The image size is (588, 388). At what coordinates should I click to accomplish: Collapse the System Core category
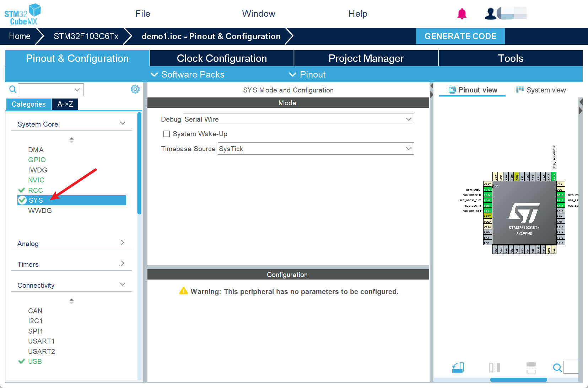tap(122, 123)
